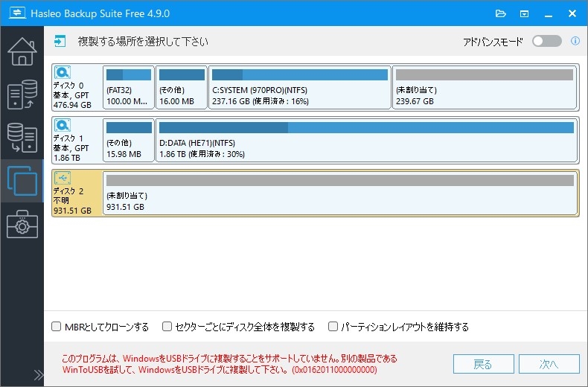Select the FAT32 100.00 MB partition
The image size is (588, 387).
point(129,87)
